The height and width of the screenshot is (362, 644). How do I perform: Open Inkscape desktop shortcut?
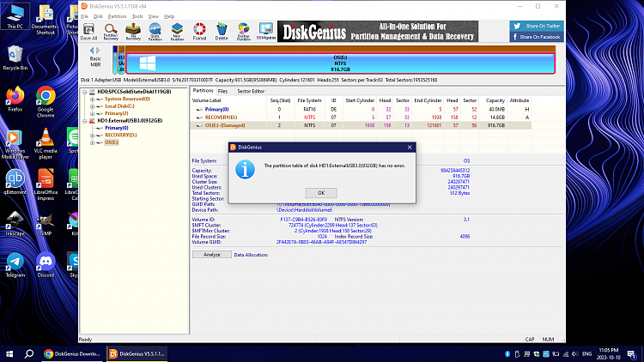(x=15, y=223)
